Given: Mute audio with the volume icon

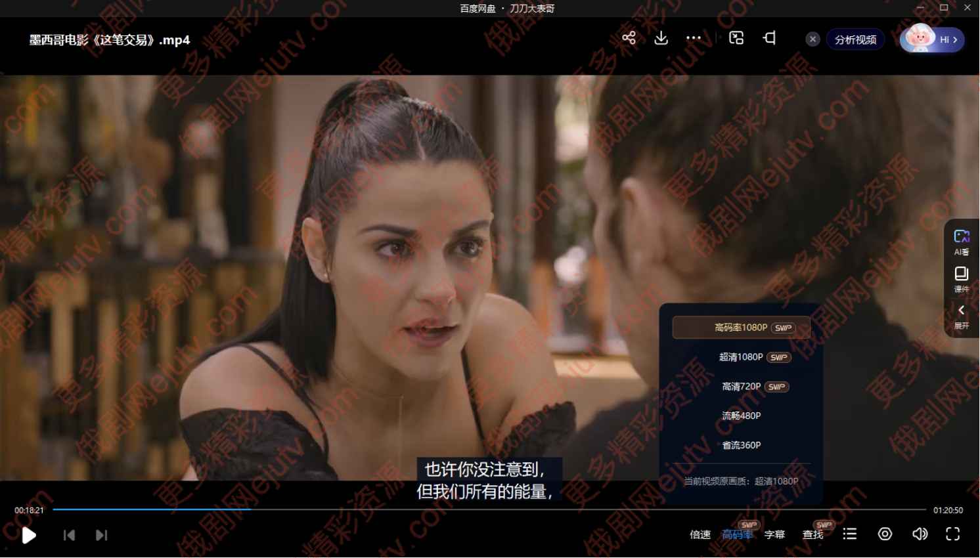Looking at the screenshot, I should (x=920, y=534).
